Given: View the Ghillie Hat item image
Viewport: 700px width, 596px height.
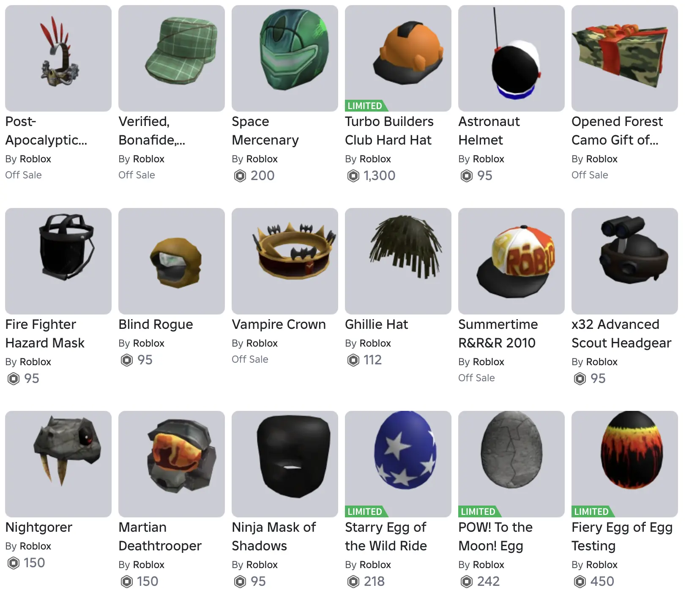Looking at the screenshot, I should [x=398, y=261].
